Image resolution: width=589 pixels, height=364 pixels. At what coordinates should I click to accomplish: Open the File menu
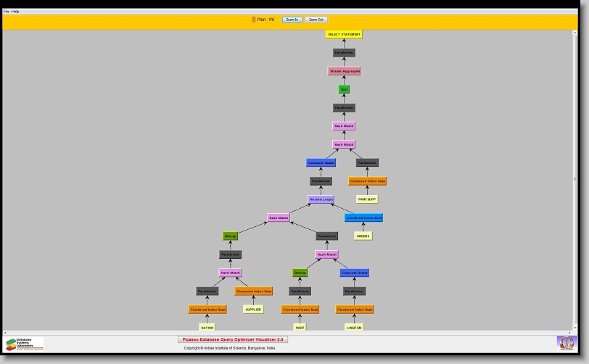[7, 12]
